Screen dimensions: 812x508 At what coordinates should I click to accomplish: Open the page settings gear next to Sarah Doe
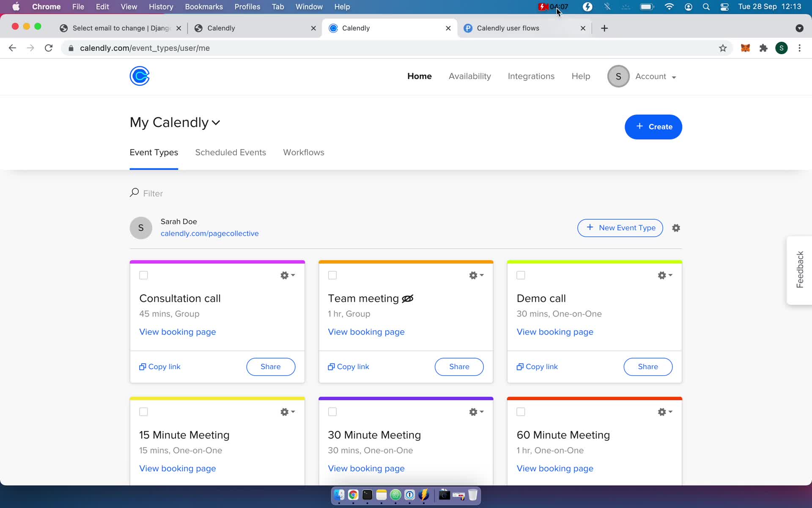pos(676,228)
